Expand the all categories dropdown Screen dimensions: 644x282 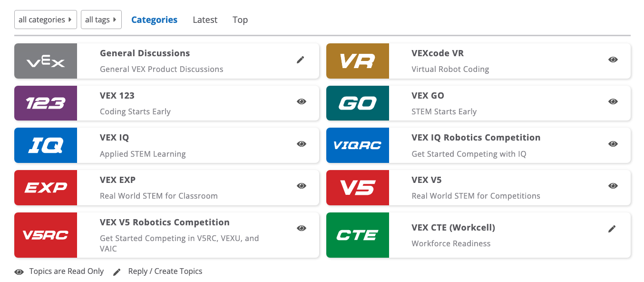coord(45,20)
